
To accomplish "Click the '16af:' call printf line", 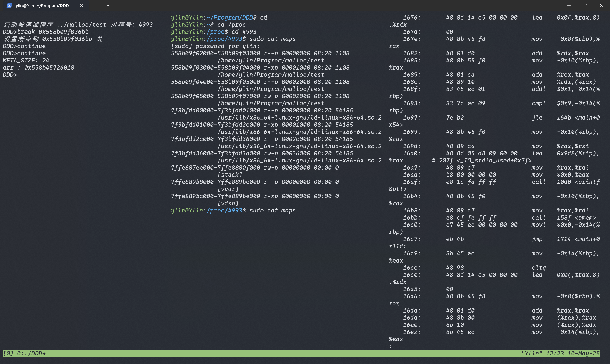I will pyautogui.click(x=501, y=182).
